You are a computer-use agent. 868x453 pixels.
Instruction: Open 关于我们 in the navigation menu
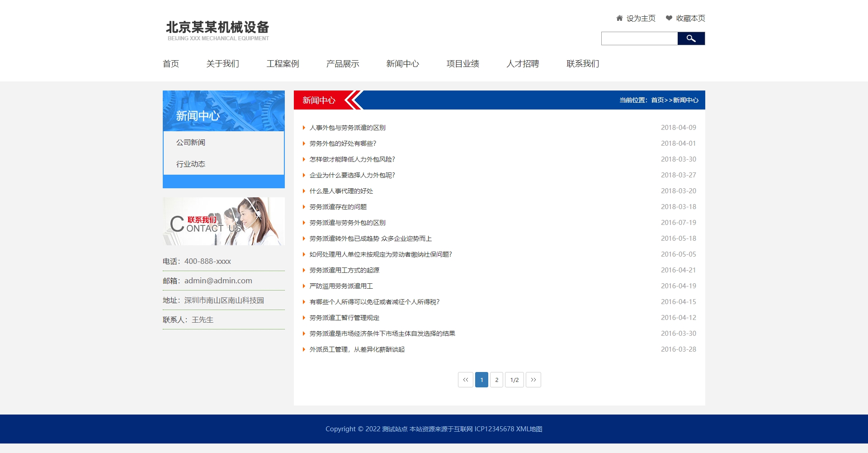222,64
